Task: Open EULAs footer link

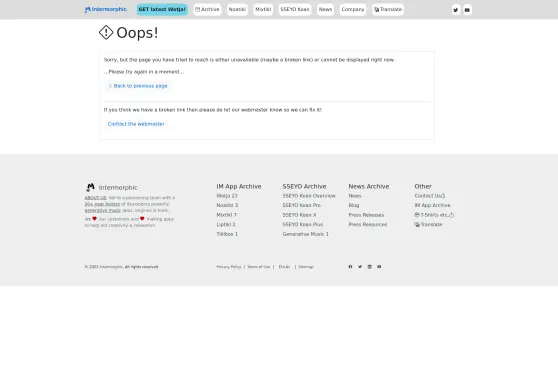Action: (x=284, y=267)
